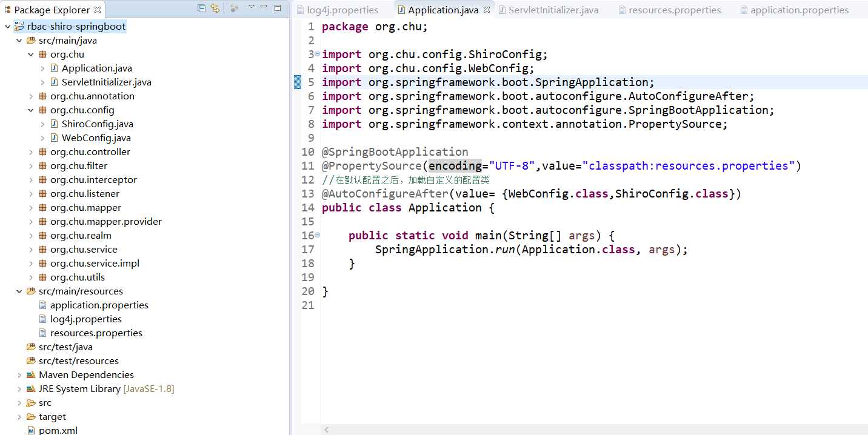Viewport: 868px width, 435px height.
Task: Collapse the src/main/resources folder
Action: tap(19, 291)
